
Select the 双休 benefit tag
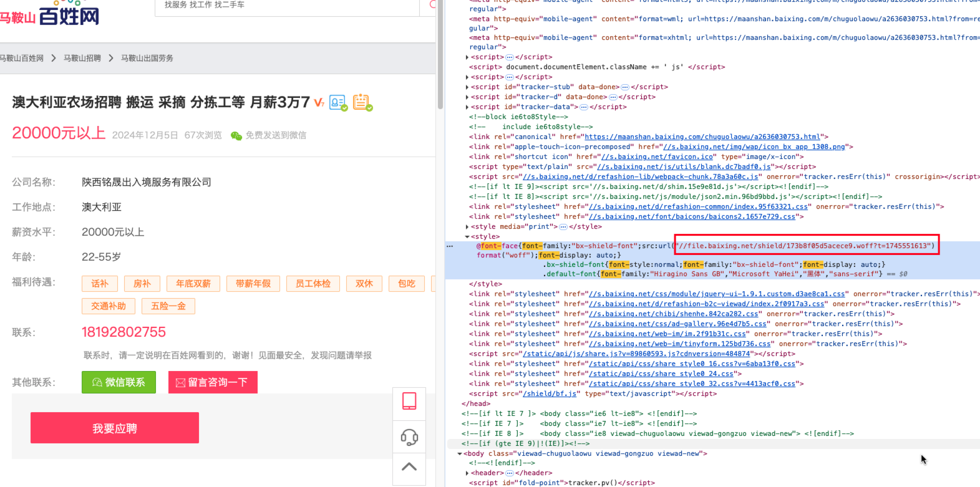click(364, 284)
